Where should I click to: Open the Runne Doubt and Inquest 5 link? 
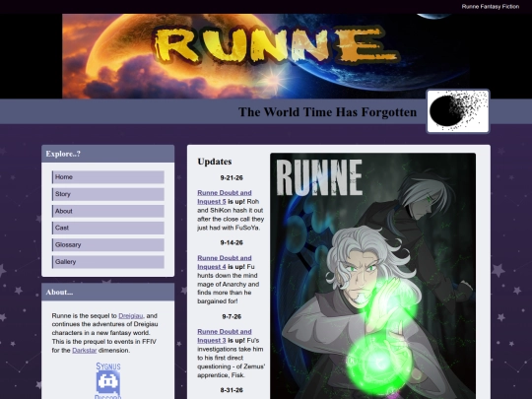[x=225, y=197]
